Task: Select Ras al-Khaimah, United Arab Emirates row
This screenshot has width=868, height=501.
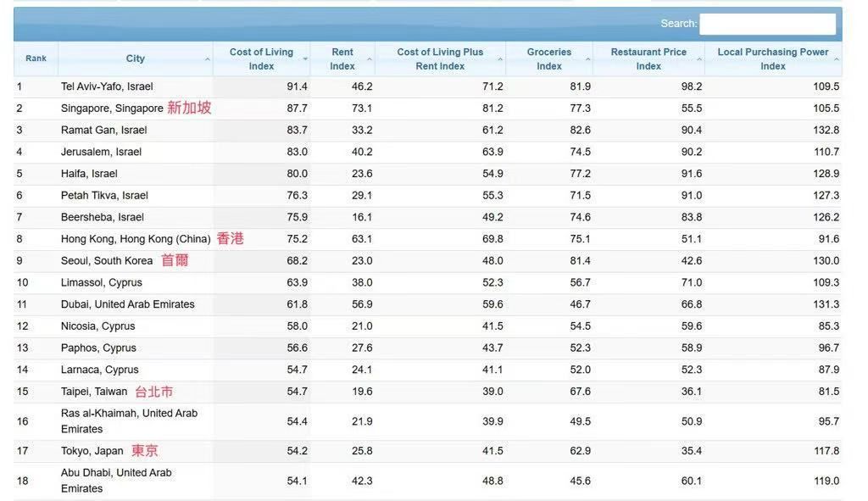Action: tap(129, 421)
